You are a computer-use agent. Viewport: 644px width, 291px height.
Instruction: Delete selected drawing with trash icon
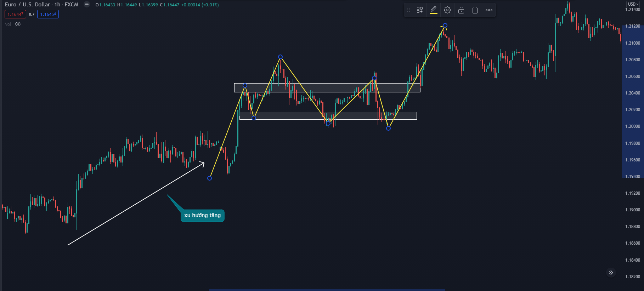pos(475,10)
